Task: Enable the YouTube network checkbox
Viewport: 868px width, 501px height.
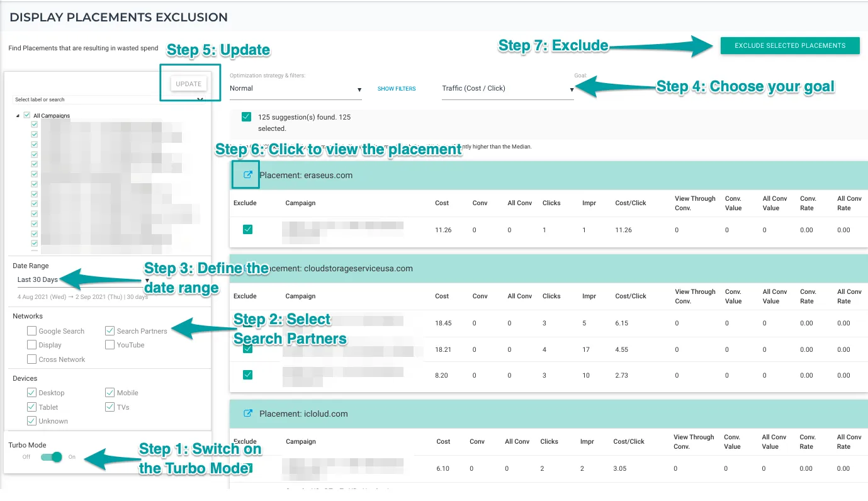Action: [110, 345]
